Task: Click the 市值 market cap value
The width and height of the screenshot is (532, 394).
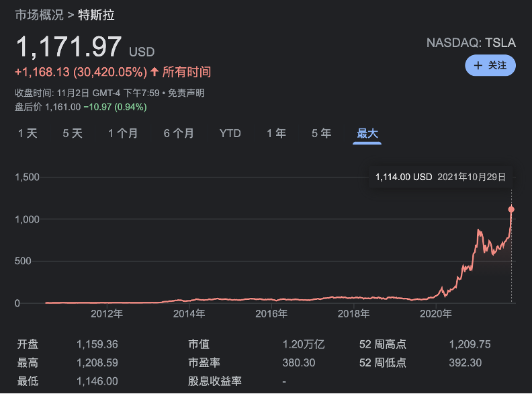Action: (x=303, y=344)
